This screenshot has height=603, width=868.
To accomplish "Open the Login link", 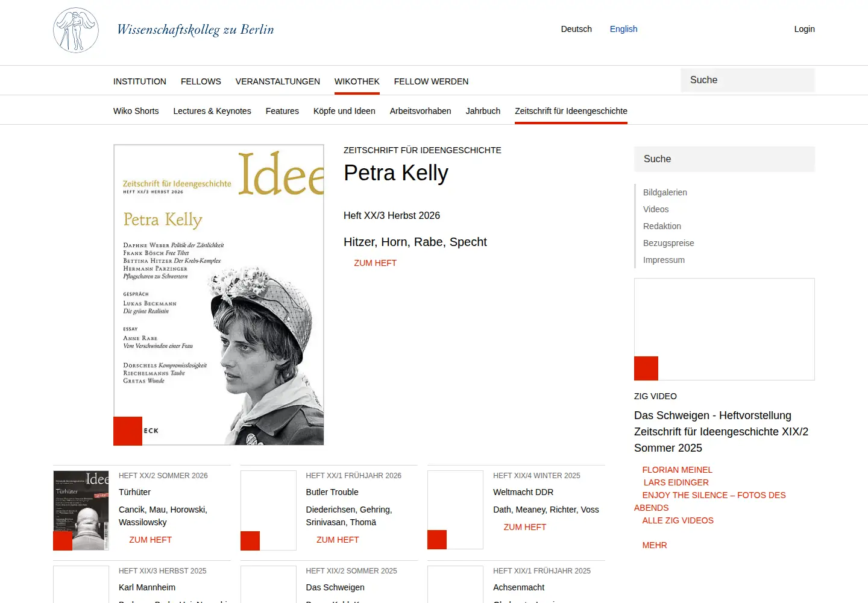I will [x=804, y=29].
